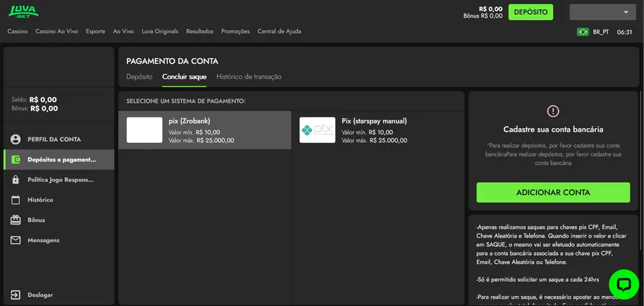Open the user account dropdown in the header
Viewport: 644px width, 306px height.
602,12
